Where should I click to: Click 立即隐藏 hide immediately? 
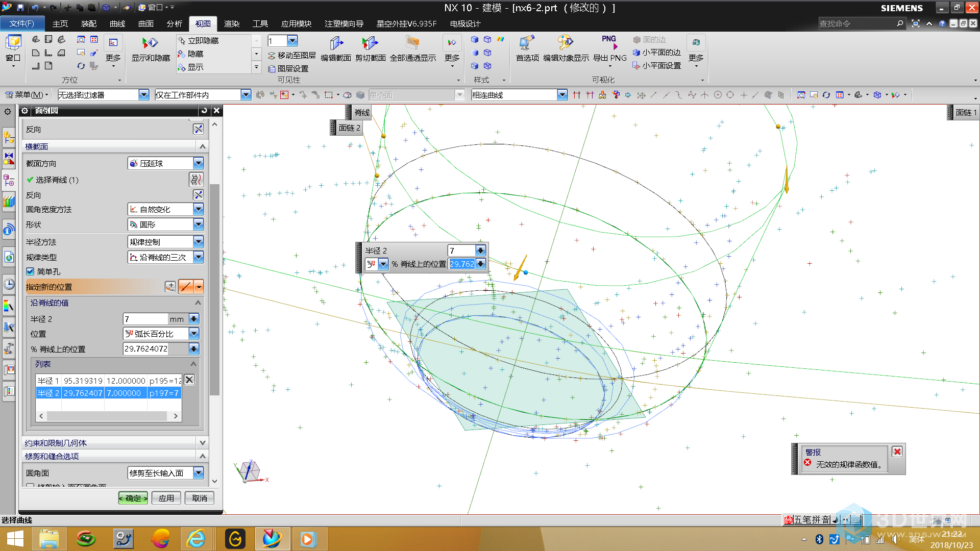coord(199,40)
